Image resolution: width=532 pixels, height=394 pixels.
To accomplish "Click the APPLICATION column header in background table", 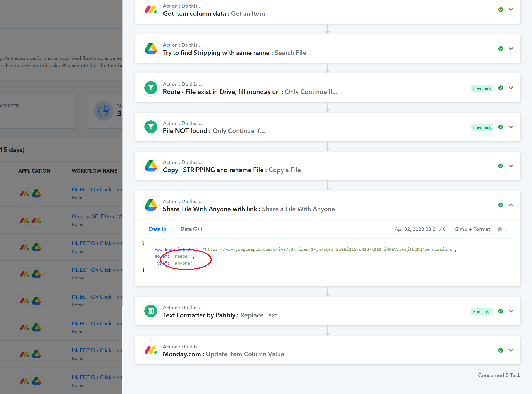I will click(x=34, y=171).
